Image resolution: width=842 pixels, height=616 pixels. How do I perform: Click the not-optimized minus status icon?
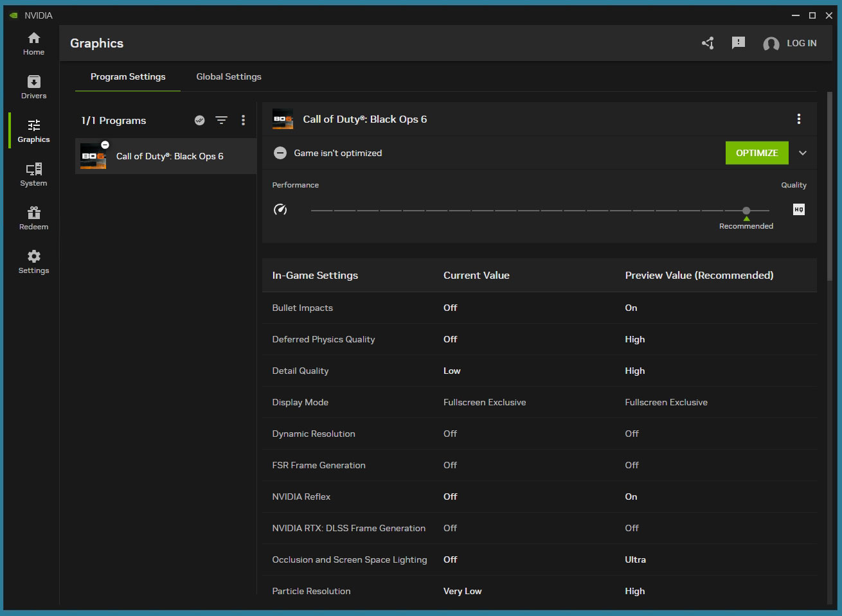point(280,153)
